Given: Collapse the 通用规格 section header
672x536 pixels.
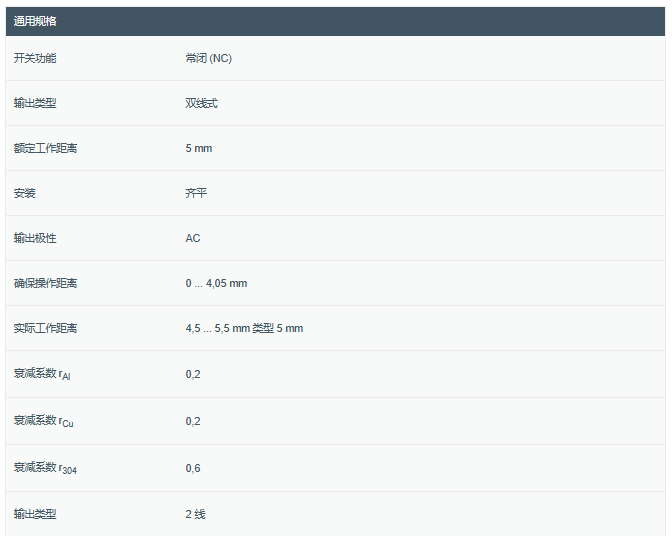Looking at the screenshot, I should click(35, 21).
